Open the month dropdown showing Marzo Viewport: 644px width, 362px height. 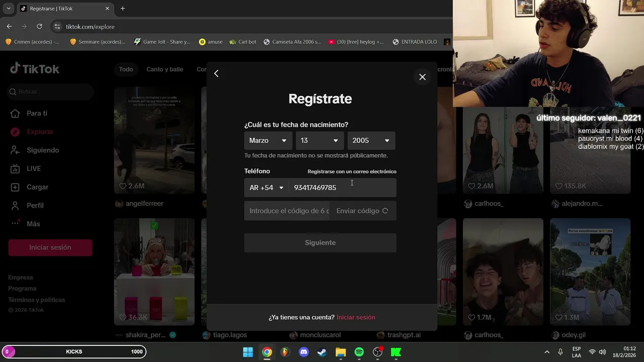269,141
